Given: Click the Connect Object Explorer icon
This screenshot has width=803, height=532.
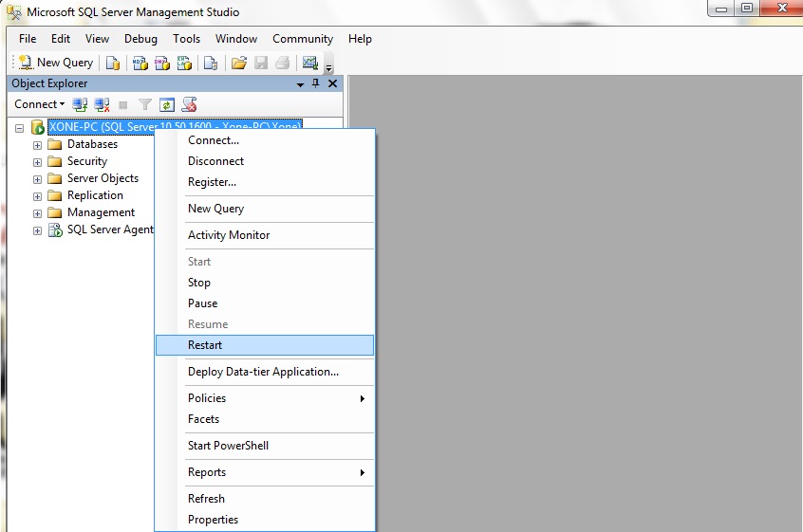Looking at the screenshot, I should click(x=80, y=105).
